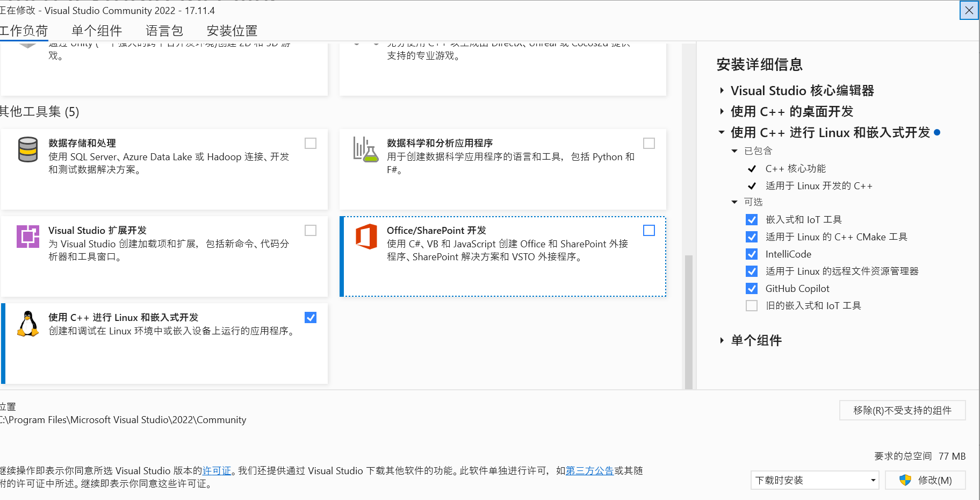Click the install path C:\Program Files text

[123, 420]
